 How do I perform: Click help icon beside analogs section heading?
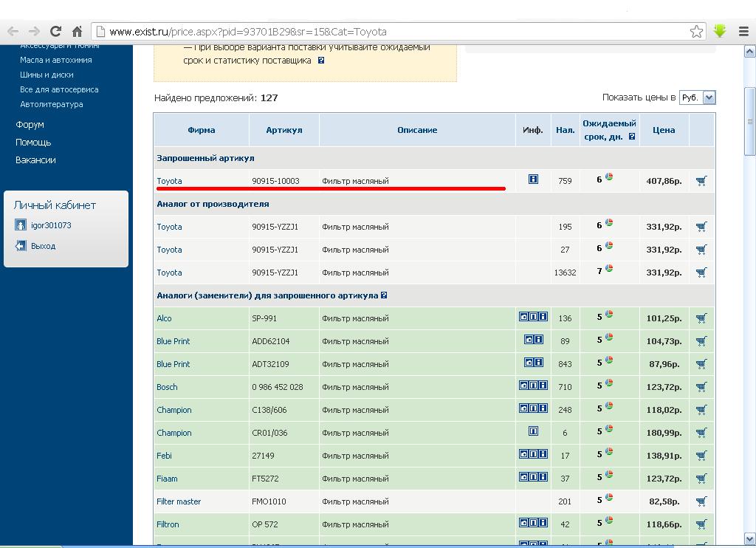click(384, 295)
